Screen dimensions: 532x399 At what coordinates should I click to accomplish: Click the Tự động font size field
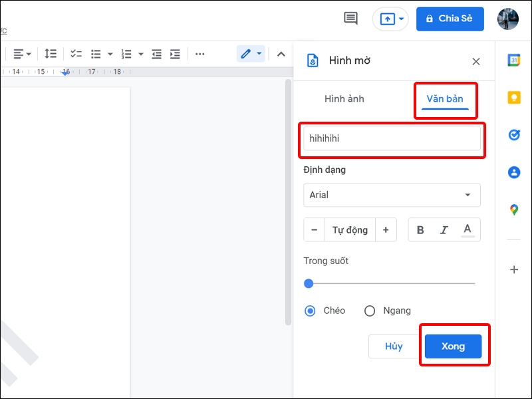350,229
